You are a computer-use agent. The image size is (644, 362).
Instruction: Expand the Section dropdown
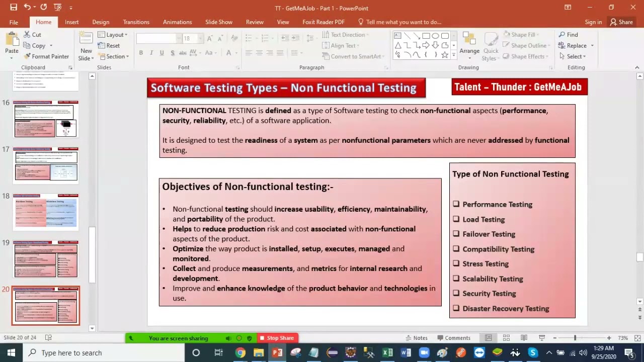pyautogui.click(x=113, y=56)
